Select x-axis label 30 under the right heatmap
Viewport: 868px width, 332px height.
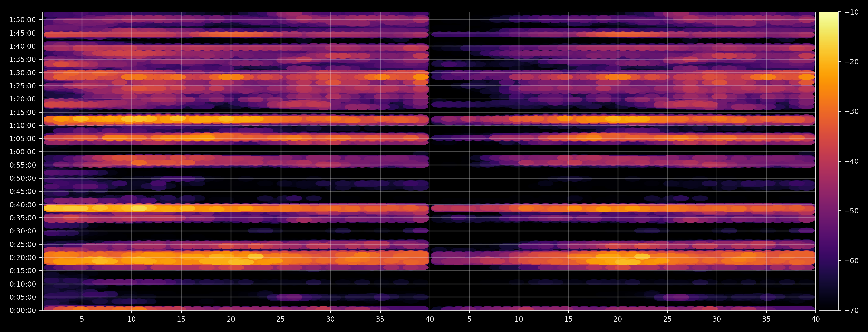(717, 319)
